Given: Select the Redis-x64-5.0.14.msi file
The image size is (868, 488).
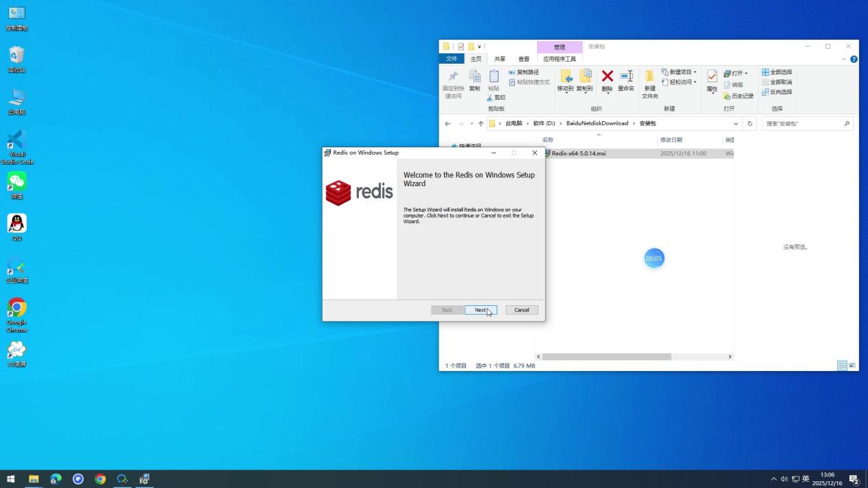Looking at the screenshot, I should click(579, 153).
